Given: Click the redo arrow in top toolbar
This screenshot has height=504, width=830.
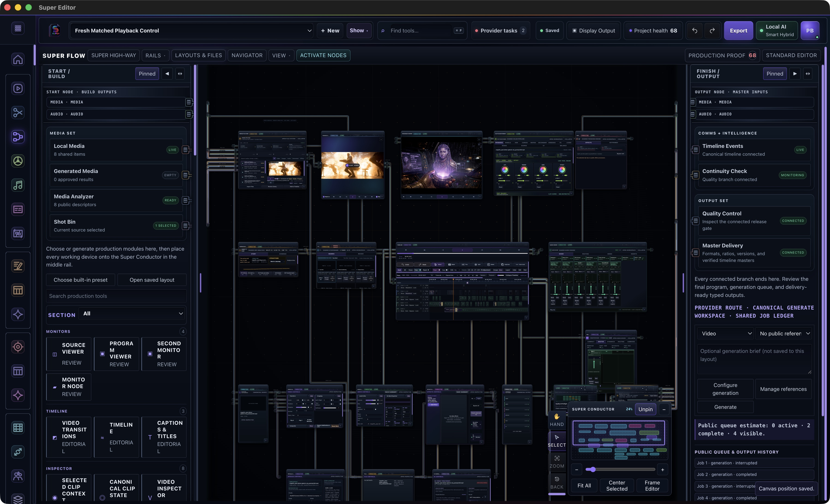Looking at the screenshot, I should tap(712, 31).
